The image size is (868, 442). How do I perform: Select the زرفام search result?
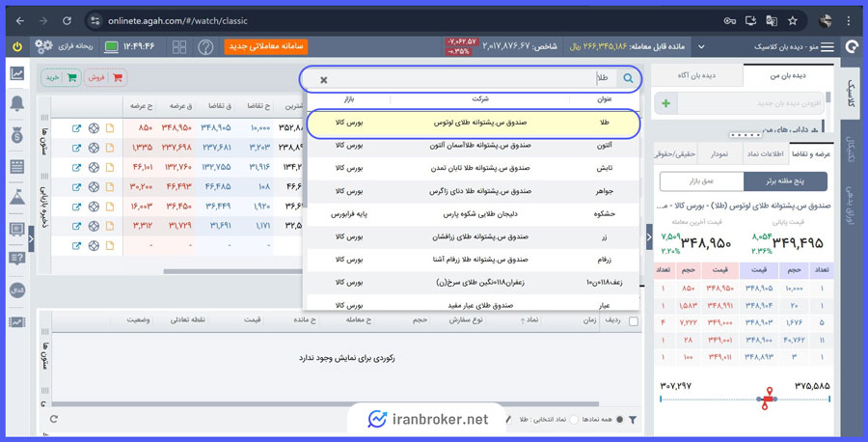click(x=474, y=260)
